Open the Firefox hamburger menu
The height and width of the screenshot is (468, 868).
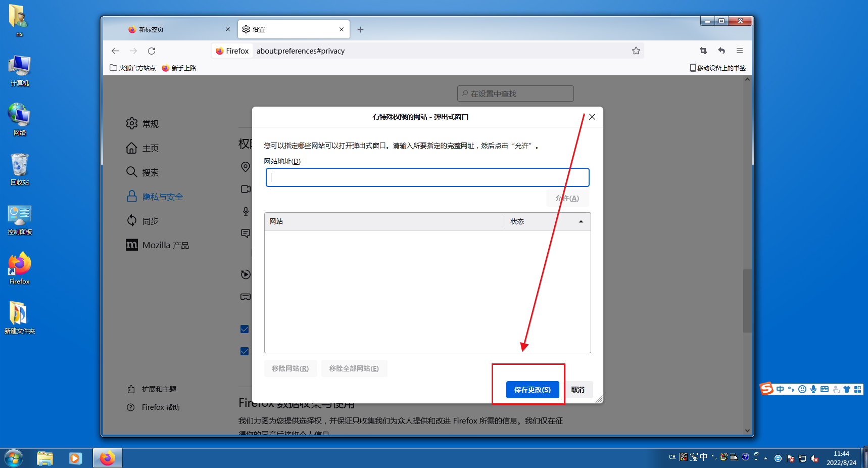(x=740, y=51)
